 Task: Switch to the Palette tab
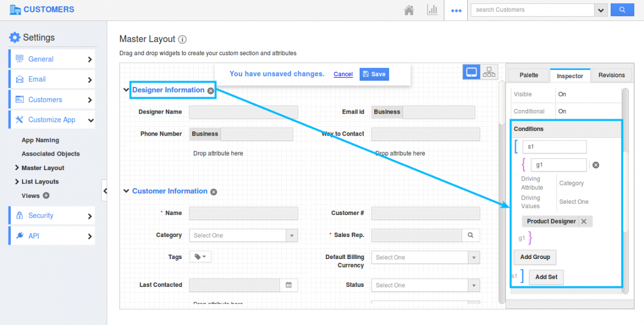529,76
